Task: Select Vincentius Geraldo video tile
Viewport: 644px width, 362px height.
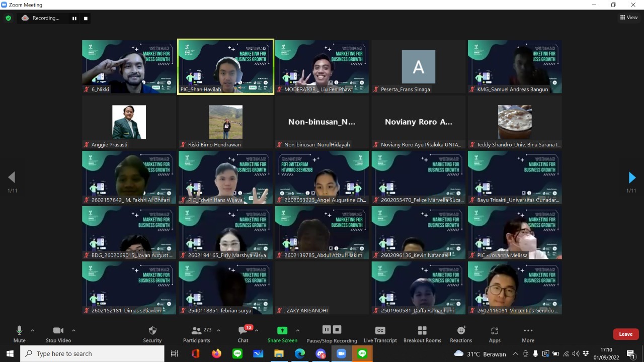Action: tap(515, 288)
